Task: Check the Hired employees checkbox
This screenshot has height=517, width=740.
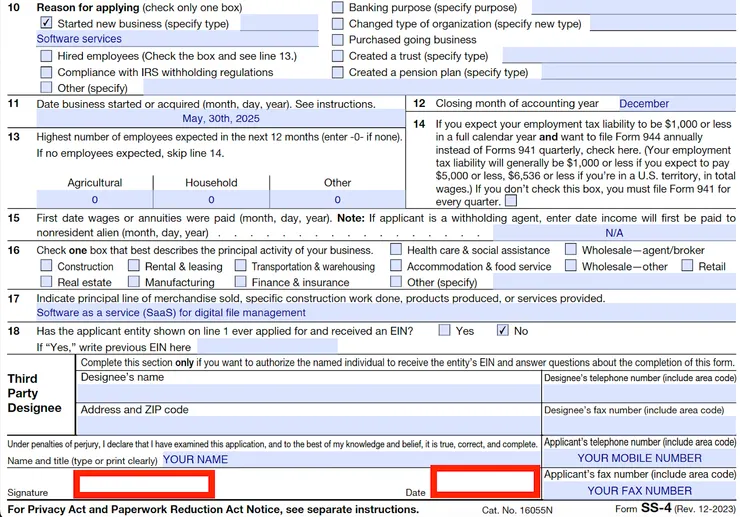Action: click(x=46, y=56)
